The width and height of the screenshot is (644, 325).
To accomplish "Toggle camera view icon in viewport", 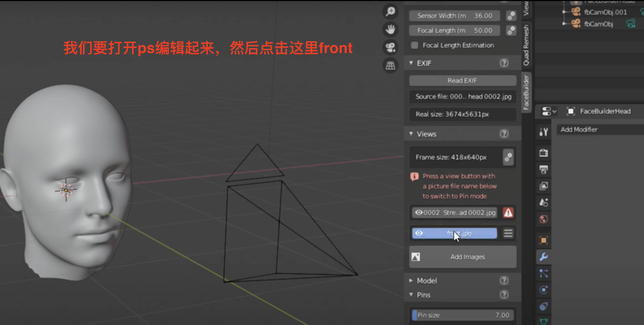I will pyautogui.click(x=390, y=47).
